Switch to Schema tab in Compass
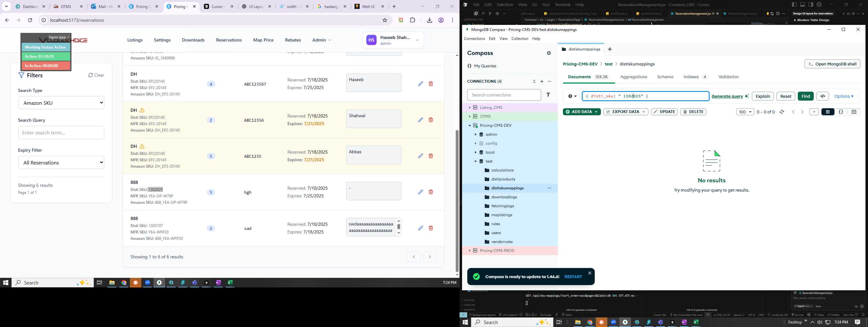This screenshot has width=868, height=327. [665, 77]
